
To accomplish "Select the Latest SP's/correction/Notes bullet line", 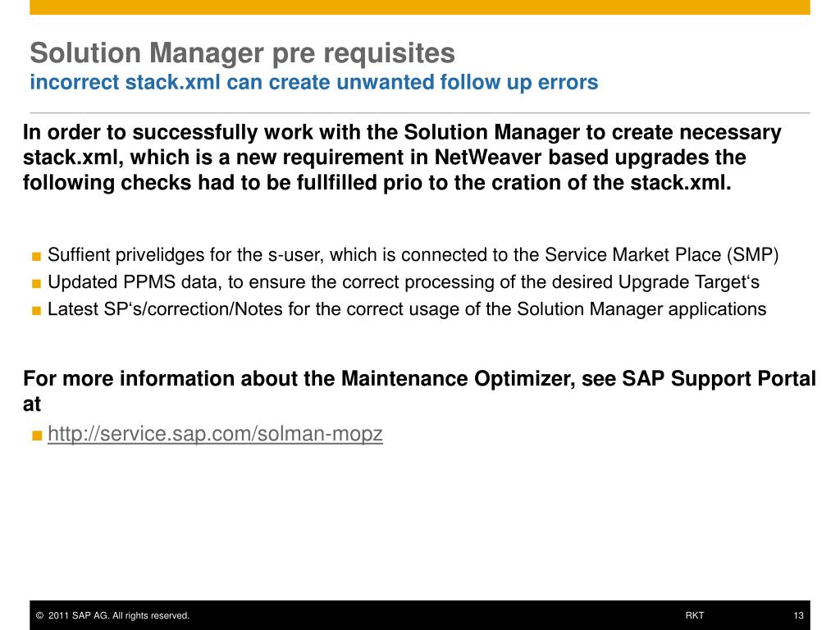I will pyautogui.click(x=407, y=309).
